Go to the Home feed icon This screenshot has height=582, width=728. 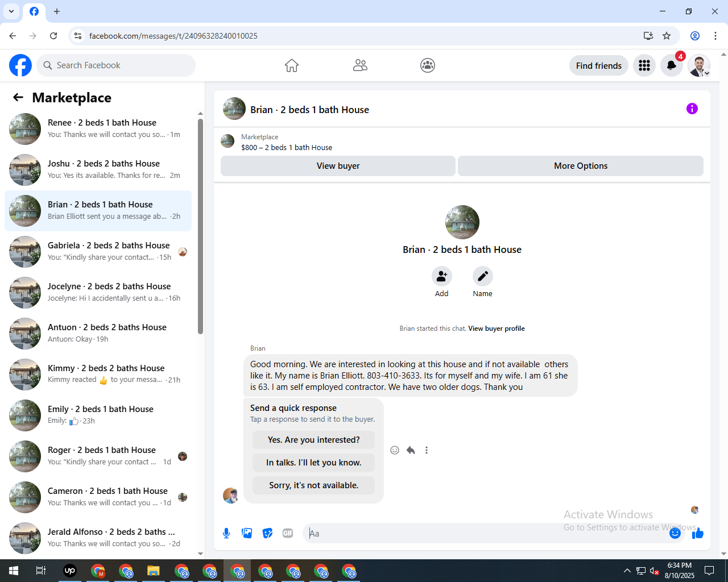tap(292, 65)
